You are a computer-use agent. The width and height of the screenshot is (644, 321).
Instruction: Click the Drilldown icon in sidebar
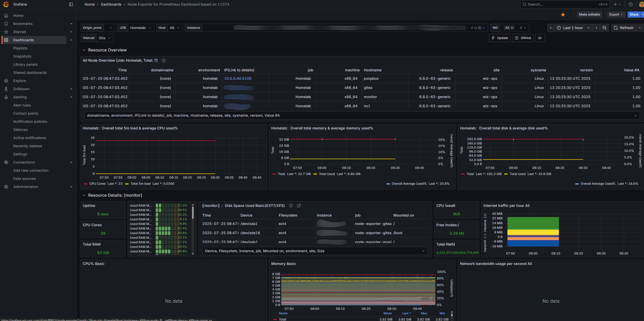tap(6, 89)
